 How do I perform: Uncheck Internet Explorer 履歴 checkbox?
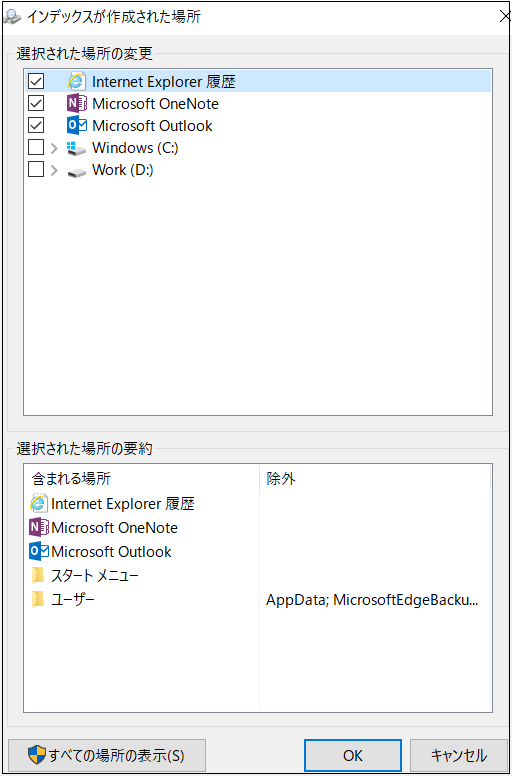(x=36, y=81)
